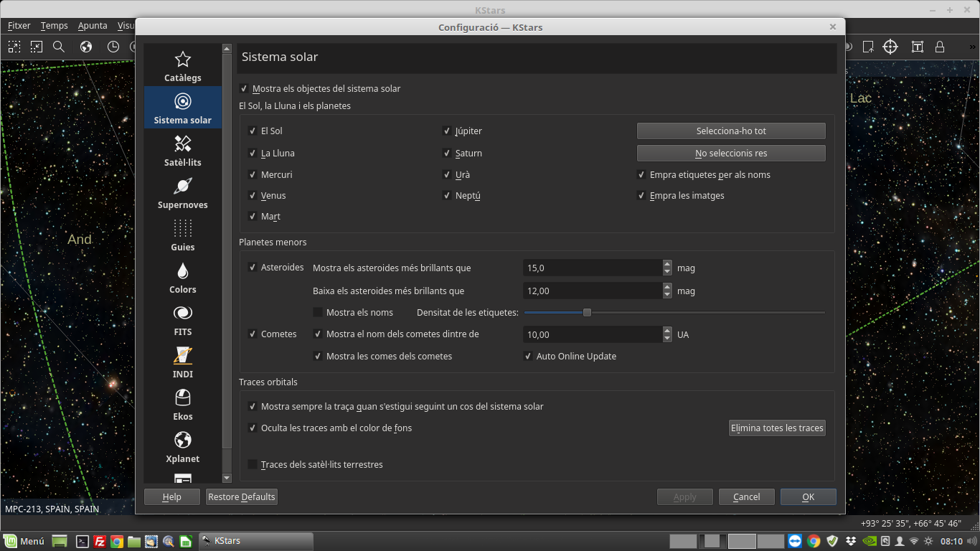
Task: Toggle Oculta les traces amb el color de fons
Action: pyautogui.click(x=330, y=428)
